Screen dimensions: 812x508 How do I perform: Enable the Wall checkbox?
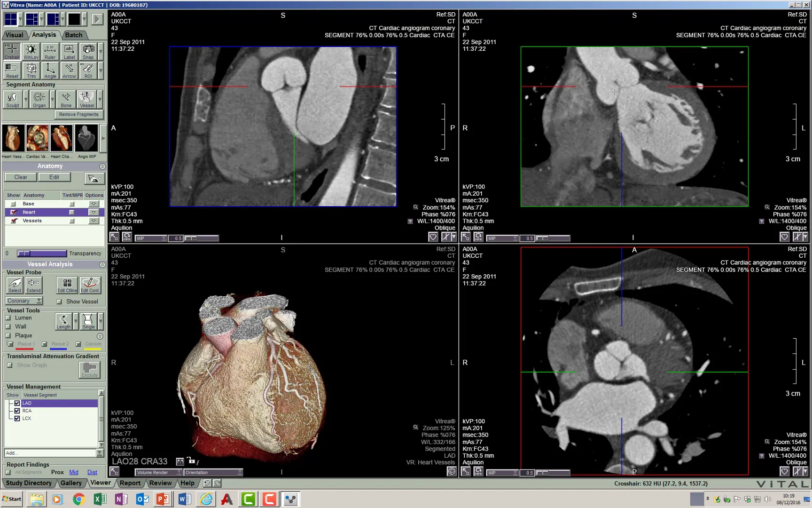click(x=8, y=327)
